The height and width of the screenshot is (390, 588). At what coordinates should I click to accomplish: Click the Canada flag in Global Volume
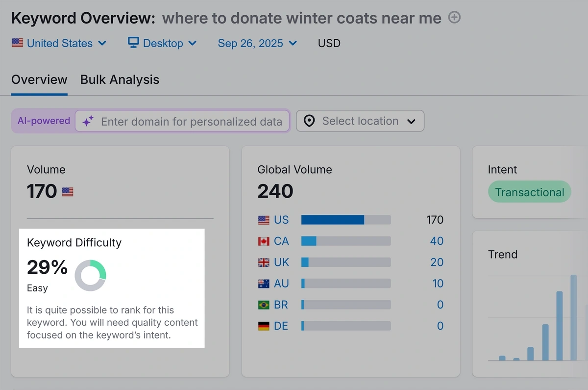tap(264, 241)
